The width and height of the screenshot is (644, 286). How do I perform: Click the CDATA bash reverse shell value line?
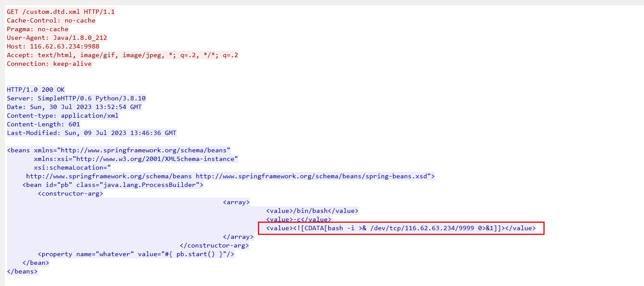(401, 228)
